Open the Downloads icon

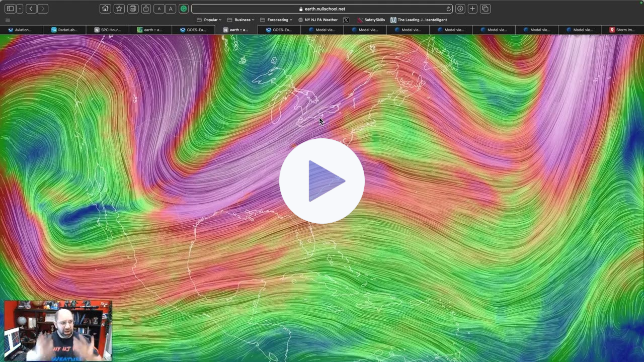(460, 9)
